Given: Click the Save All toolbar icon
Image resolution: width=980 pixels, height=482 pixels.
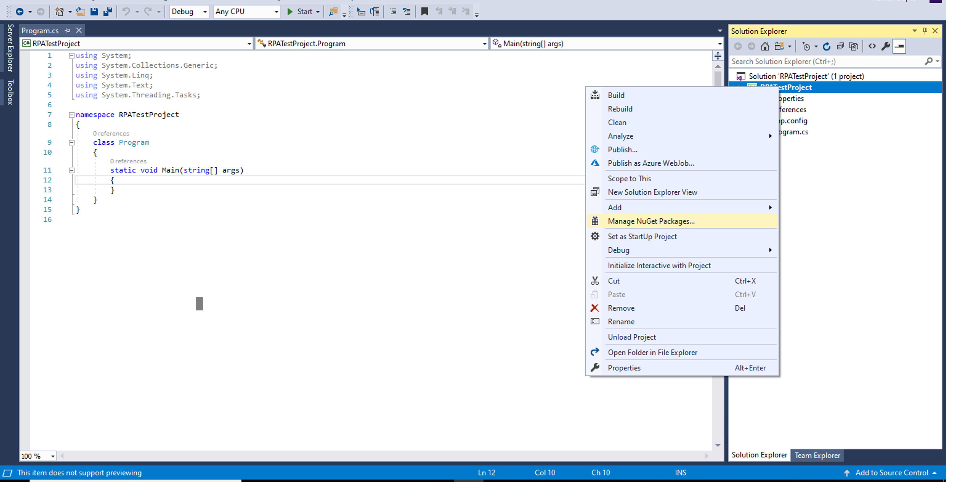Looking at the screenshot, I should click(108, 11).
